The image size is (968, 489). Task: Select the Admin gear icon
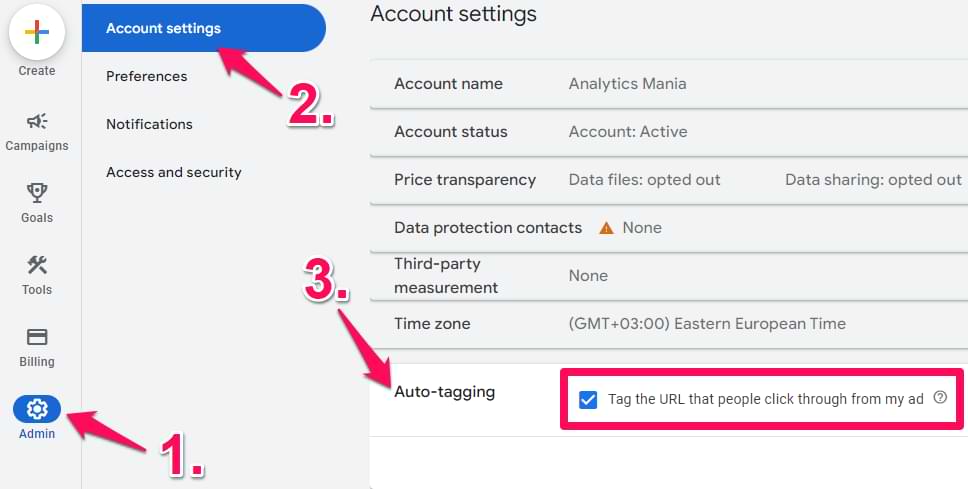point(37,409)
